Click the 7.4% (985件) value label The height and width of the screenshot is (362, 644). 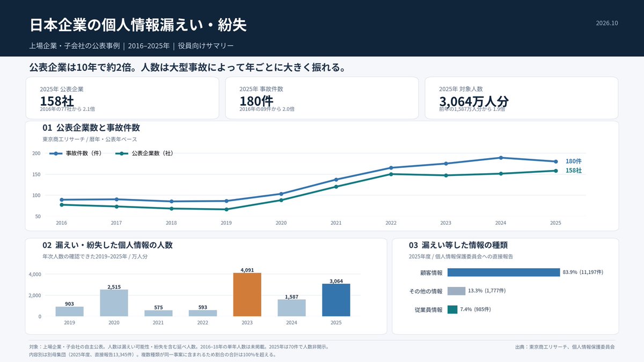pos(475,309)
